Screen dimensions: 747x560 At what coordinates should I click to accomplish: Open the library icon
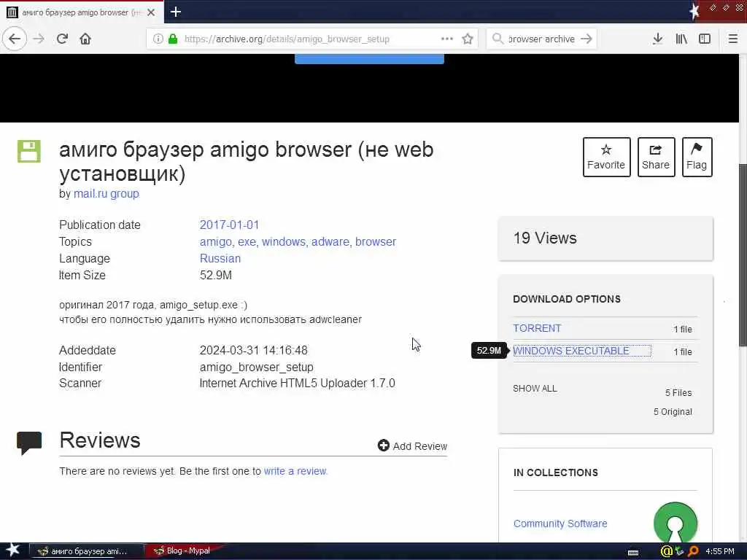click(681, 39)
